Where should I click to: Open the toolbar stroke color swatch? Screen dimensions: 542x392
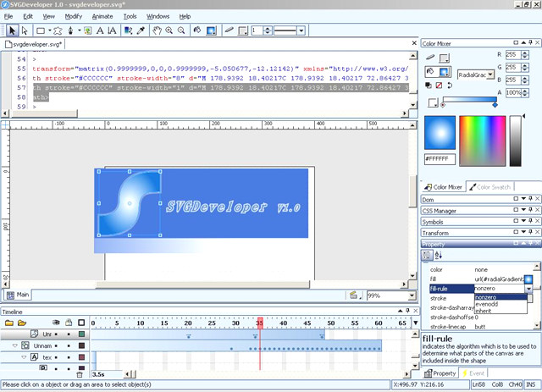(x=243, y=30)
